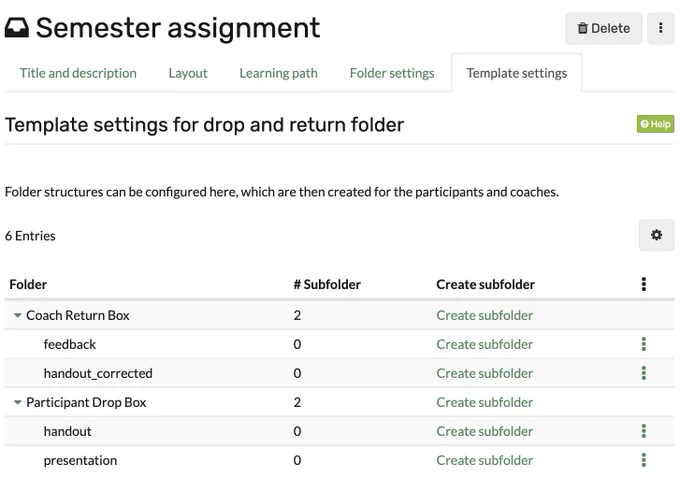Create subfolder under presentation folder
The height and width of the screenshot is (478, 680).
(484, 460)
